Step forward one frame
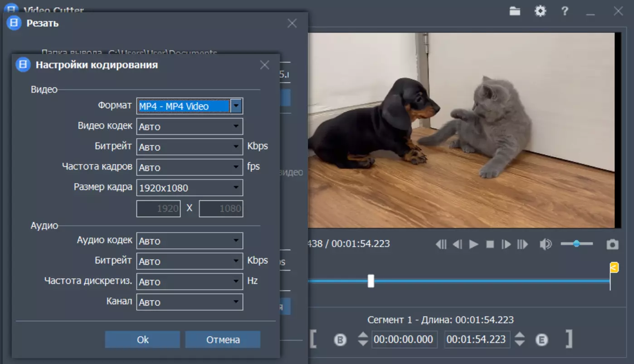The height and width of the screenshot is (364, 634). [x=506, y=244]
